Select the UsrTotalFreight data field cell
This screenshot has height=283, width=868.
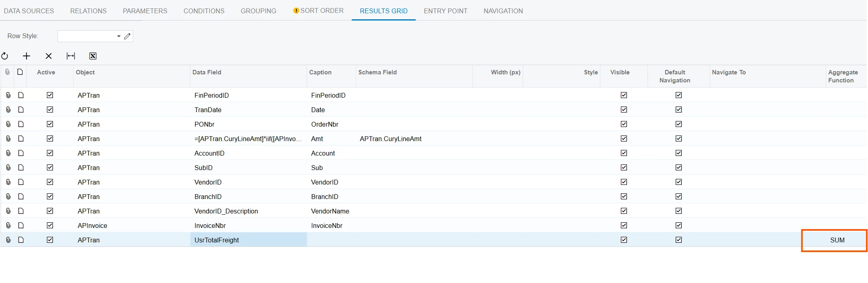tap(249, 240)
